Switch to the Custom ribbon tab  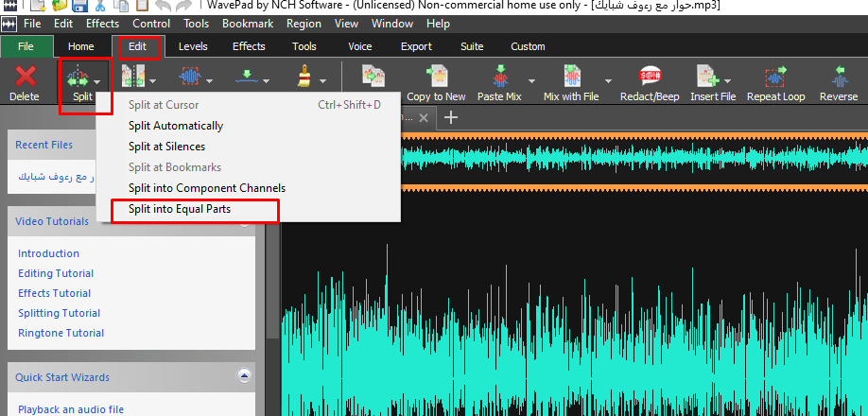point(528,46)
